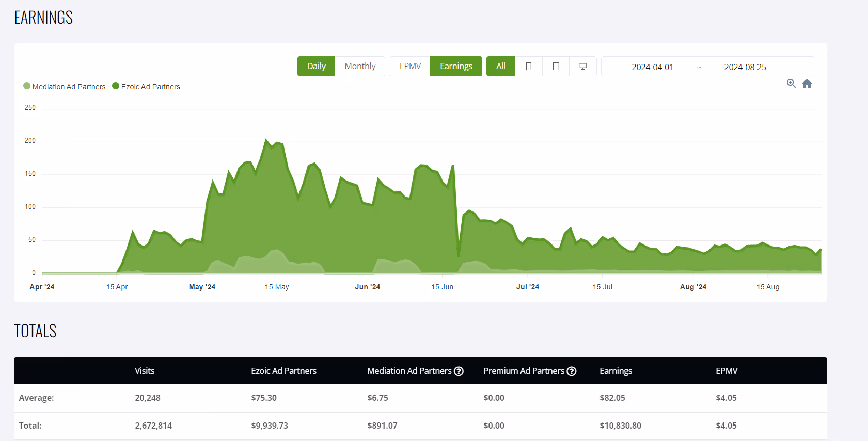The width and height of the screenshot is (868, 441).
Task: Click the May '24 axis label
Action: click(202, 287)
